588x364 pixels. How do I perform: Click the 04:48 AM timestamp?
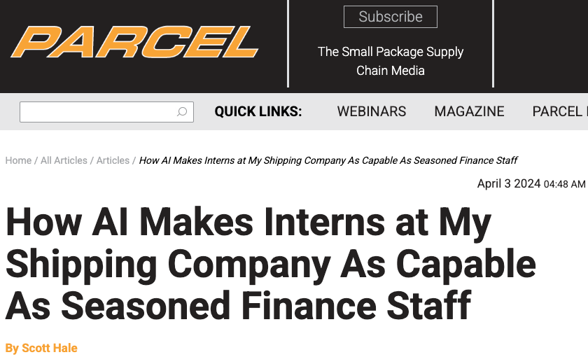564,184
